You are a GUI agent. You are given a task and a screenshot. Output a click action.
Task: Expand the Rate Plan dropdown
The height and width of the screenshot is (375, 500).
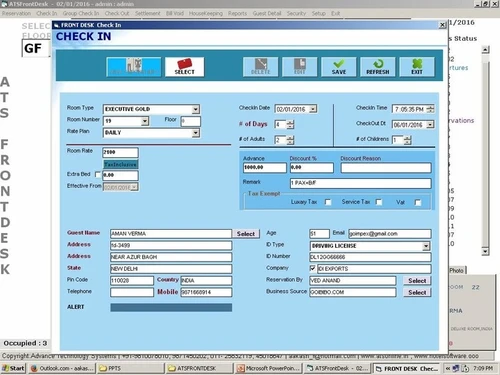[196, 133]
